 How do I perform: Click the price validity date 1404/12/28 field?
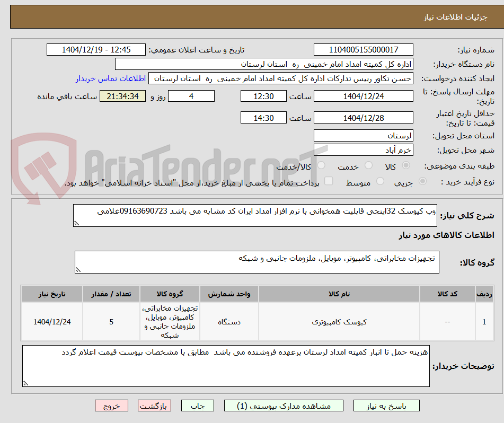tap(363, 118)
